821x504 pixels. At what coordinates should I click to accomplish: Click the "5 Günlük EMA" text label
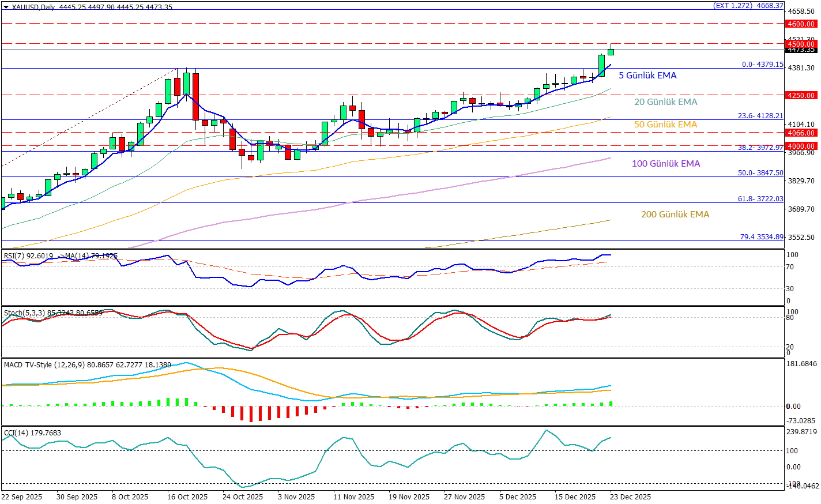647,76
